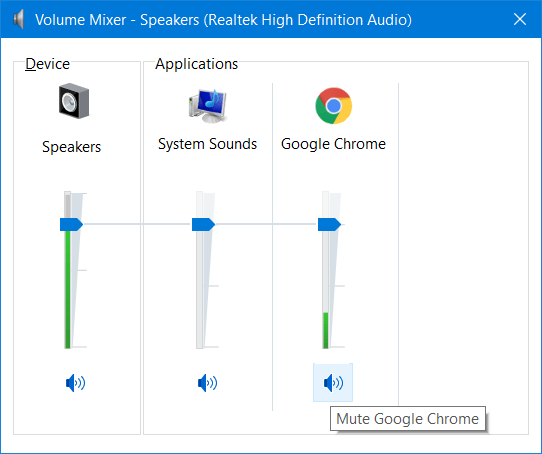Mute Google Chrome audio
This screenshot has width=542, height=454.
333,383
